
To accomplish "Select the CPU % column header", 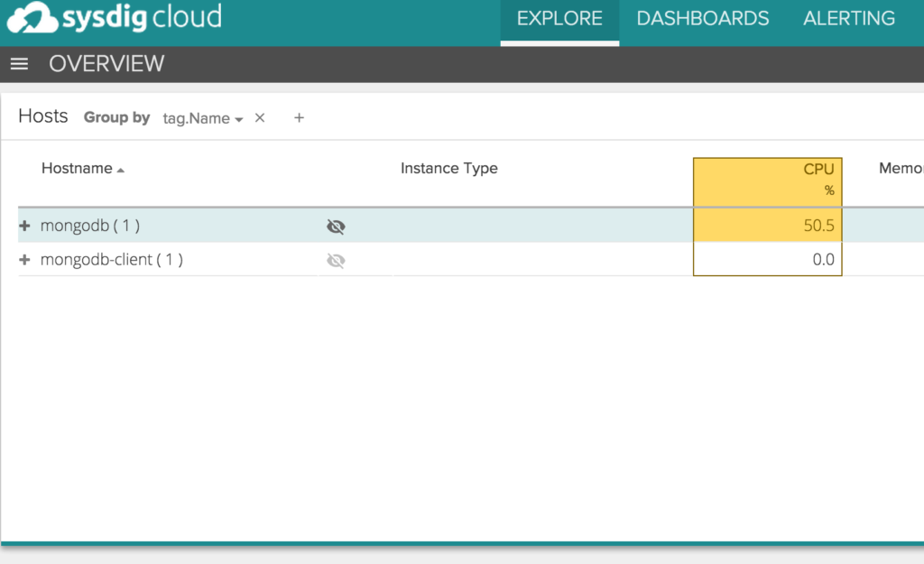I will click(767, 182).
